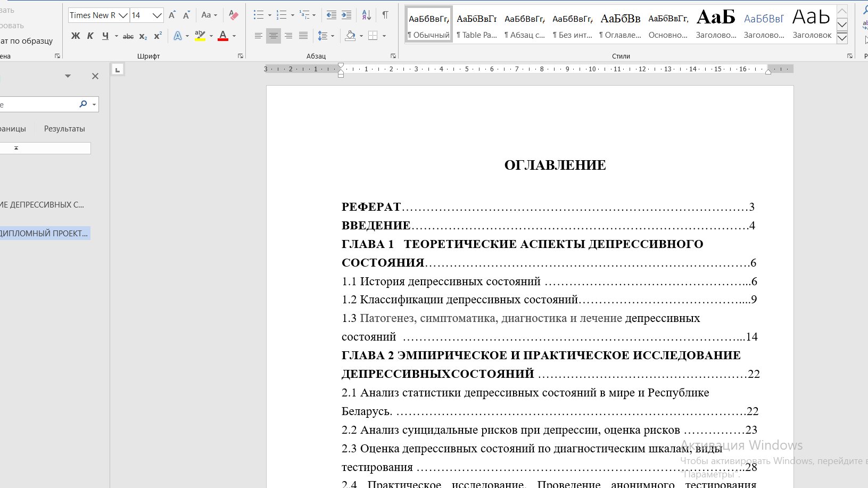The width and height of the screenshot is (868, 488).
Task: Apply italic with the К button
Action: pyautogui.click(x=90, y=36)
